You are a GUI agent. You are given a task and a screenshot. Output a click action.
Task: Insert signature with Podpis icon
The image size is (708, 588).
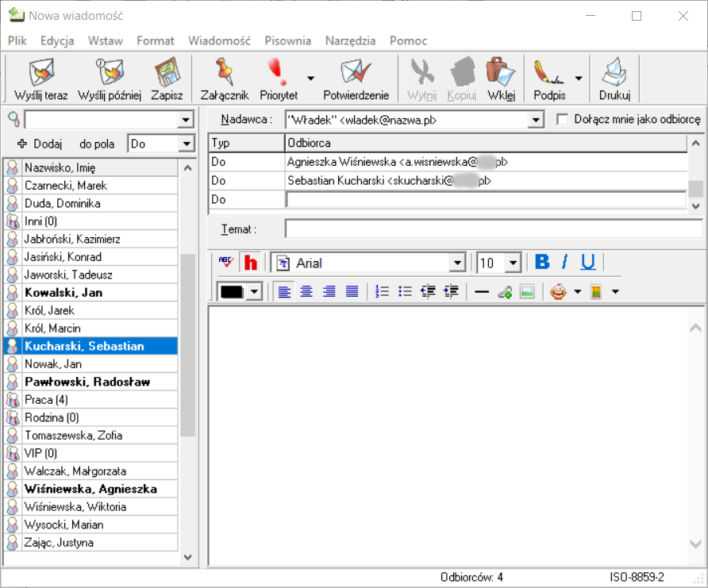[x=548, y=72]
